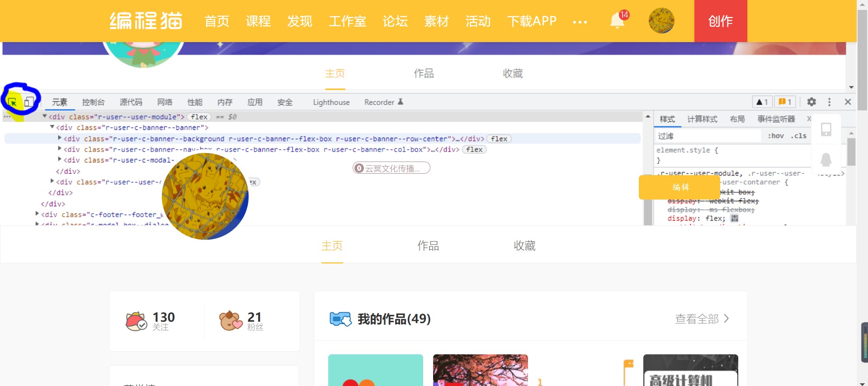Click the 我的作品 section icon
Image resolution: width=868 pixels, height=386 pixels.
click(340, 319)
